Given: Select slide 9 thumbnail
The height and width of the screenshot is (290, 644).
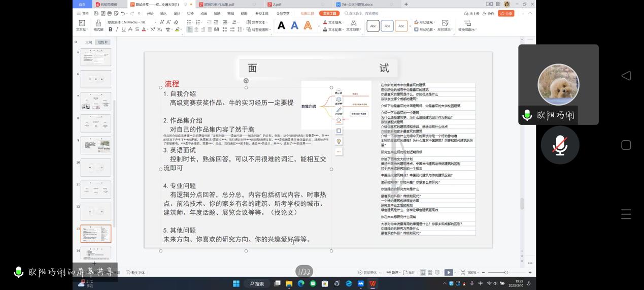Looking at the screenshot, I should coord(95,145).
